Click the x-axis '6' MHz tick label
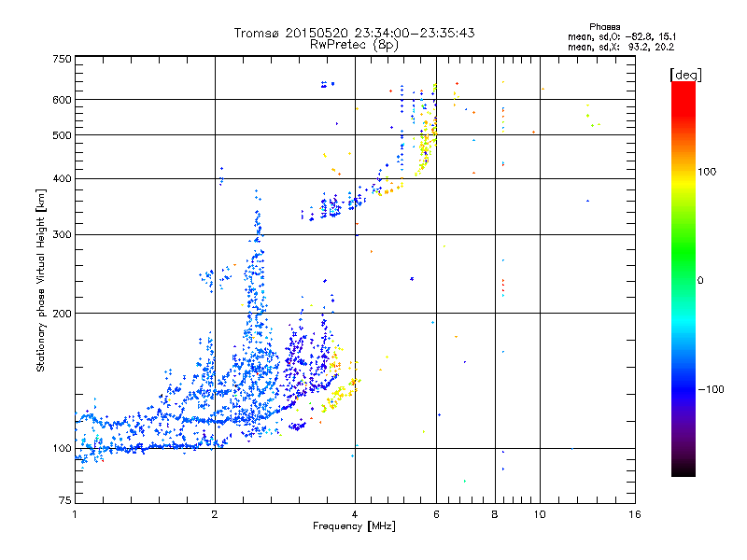 click(436, 514)
